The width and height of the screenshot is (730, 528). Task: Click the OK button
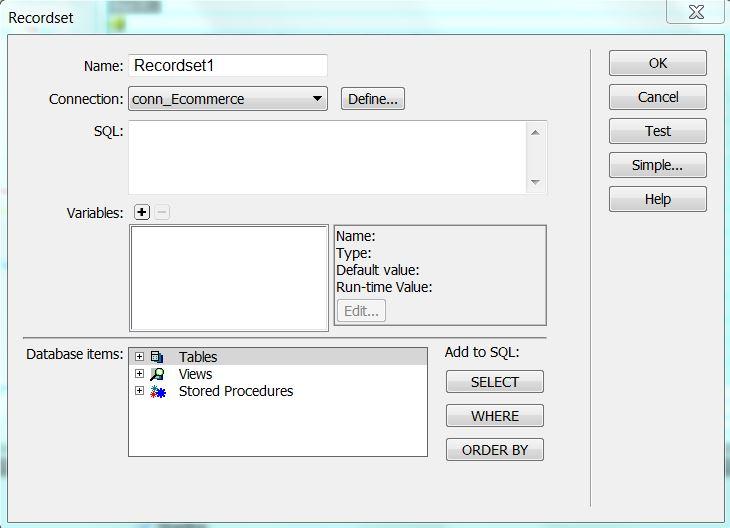point(657,63)
